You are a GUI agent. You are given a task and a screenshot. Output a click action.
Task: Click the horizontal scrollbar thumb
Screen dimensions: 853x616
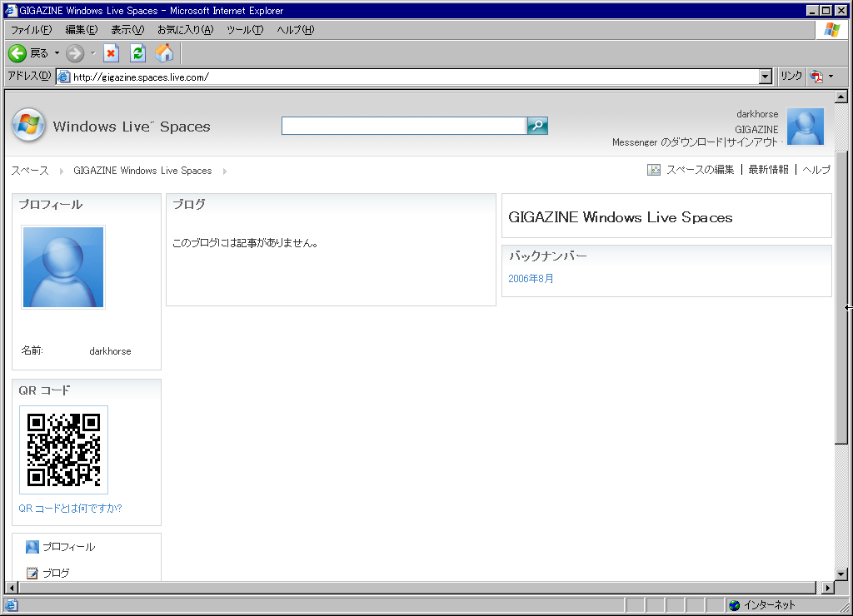tap(417, 588)
